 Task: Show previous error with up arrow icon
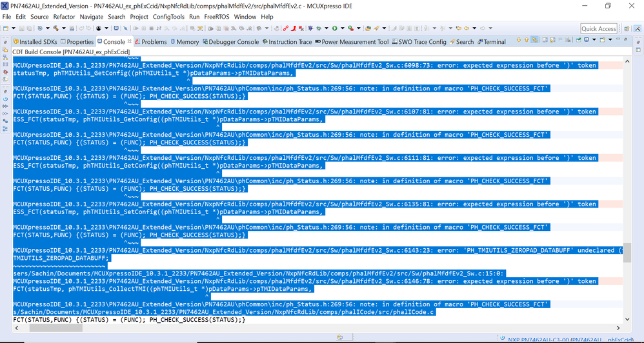click(526, 40)
